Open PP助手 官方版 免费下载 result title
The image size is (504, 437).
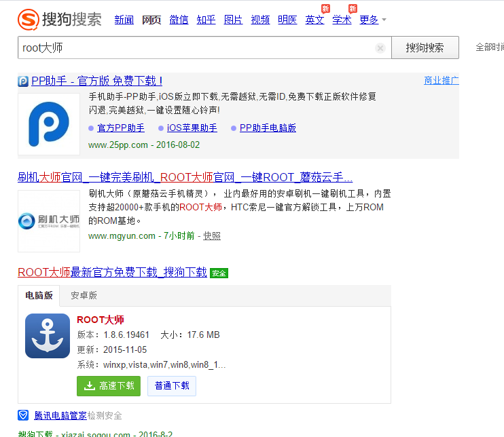(96, 81)
